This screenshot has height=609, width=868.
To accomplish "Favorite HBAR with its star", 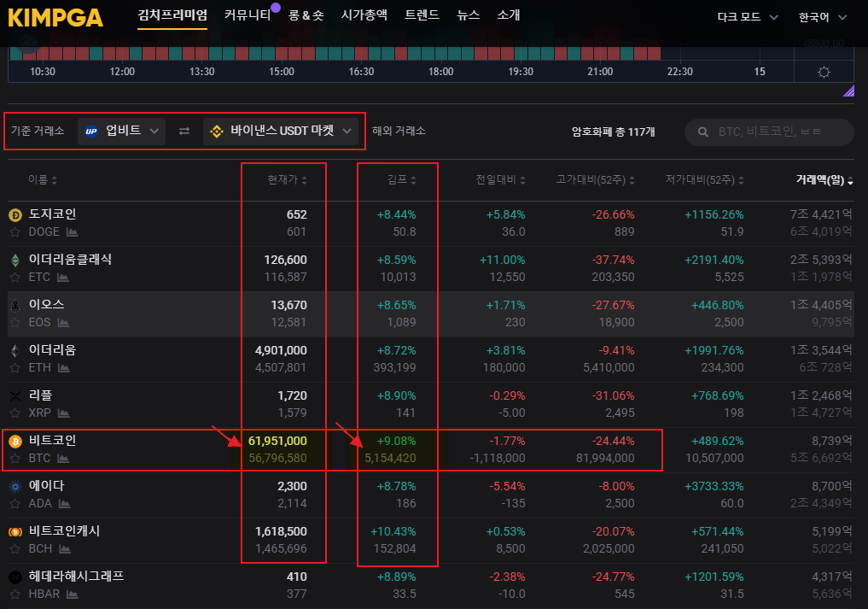I will tap(15, 594).
